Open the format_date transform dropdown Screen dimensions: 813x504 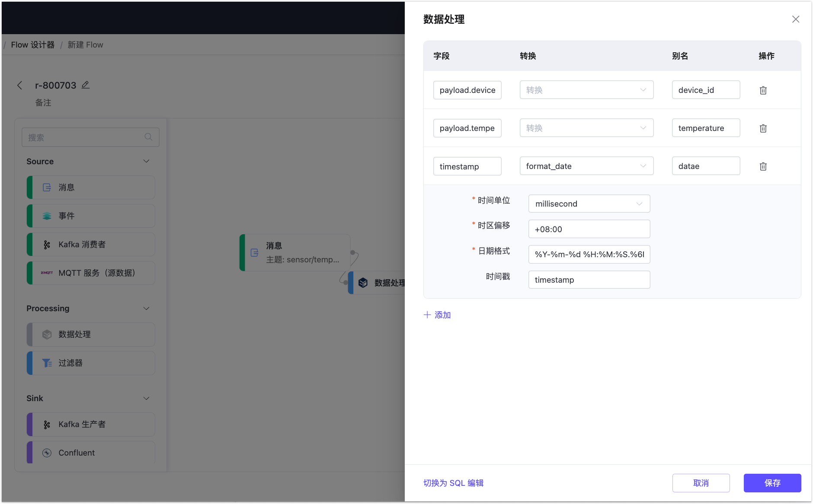click(x=586, y=166)
